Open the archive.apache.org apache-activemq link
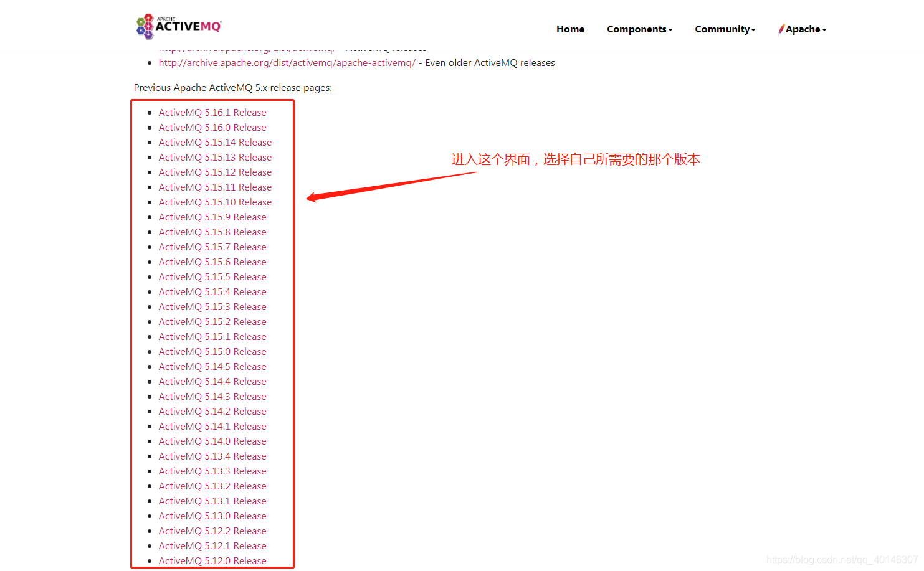 [x=287, y=63]
